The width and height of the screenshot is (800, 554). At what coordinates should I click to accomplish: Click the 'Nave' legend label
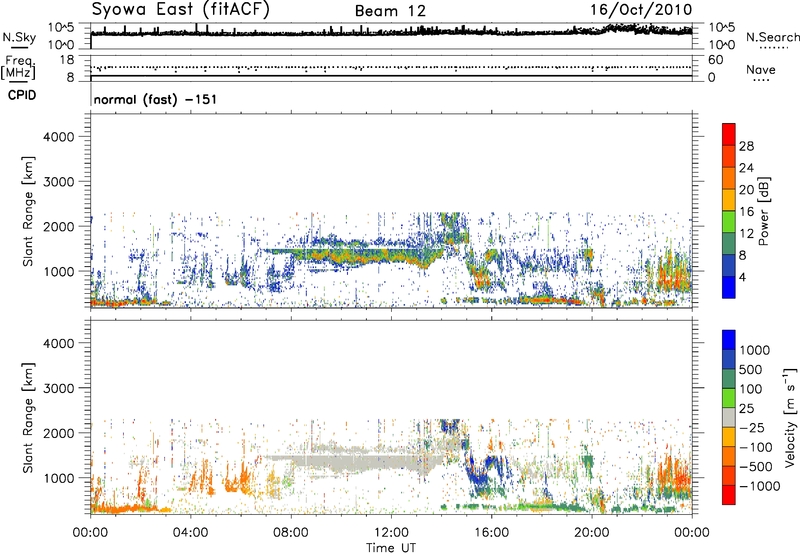(x=760, y=69)
